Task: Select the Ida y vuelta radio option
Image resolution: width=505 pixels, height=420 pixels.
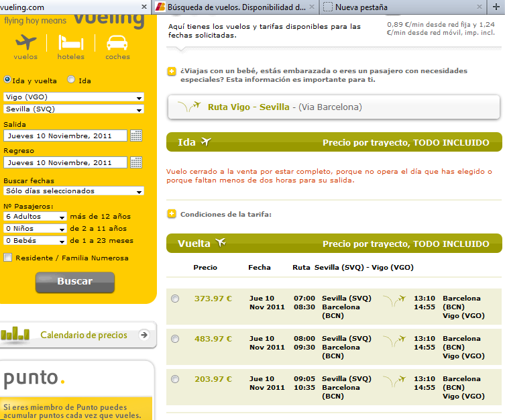Action: [x=7, y=79]
